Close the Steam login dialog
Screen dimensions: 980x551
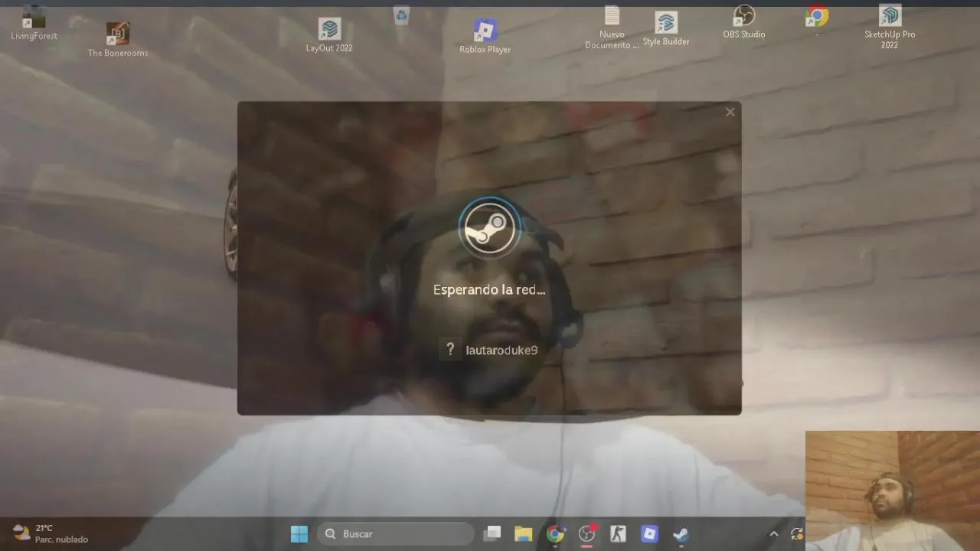(730, 112)
